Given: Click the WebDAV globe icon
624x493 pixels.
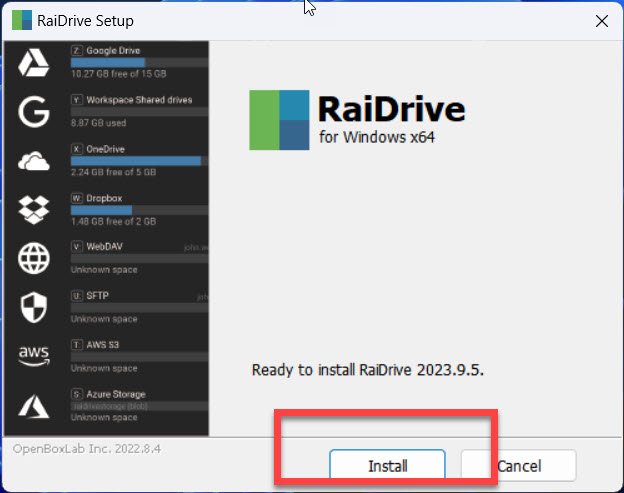Looking at the screenshot, I should tap(33, 259).
